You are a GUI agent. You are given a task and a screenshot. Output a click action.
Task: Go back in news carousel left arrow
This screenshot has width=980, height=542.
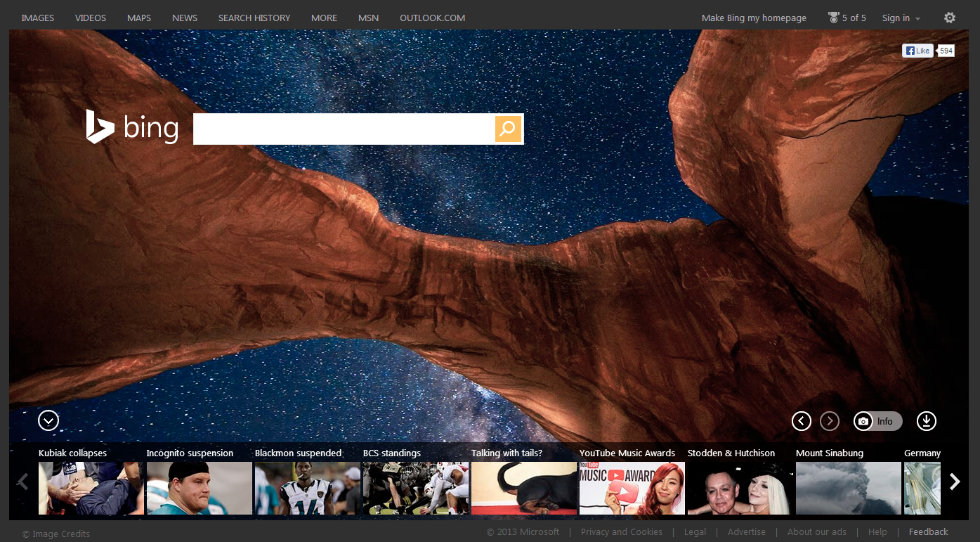click(22, 482)
